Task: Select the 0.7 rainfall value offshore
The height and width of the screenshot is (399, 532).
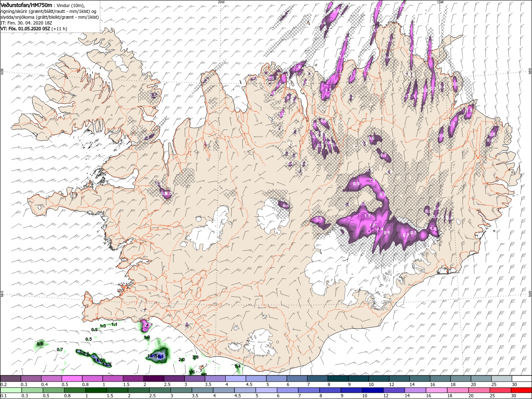Action: [60, 350]
